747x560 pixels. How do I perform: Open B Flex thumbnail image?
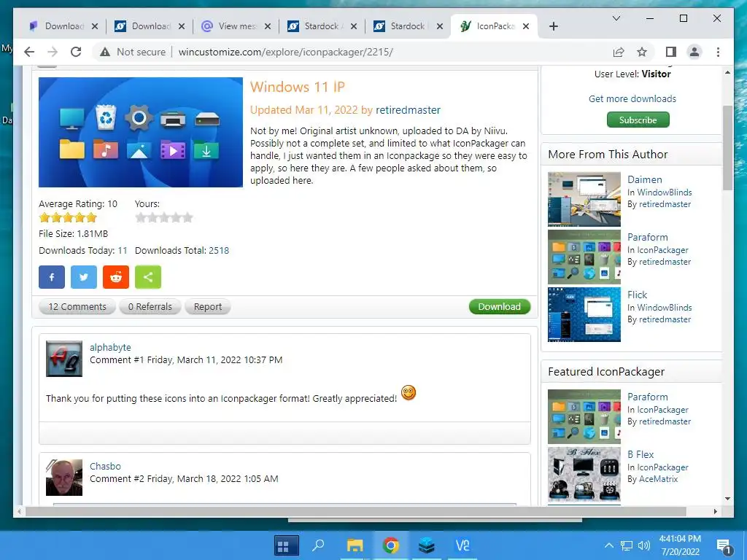pyautogui.click(x=584, y=473)
